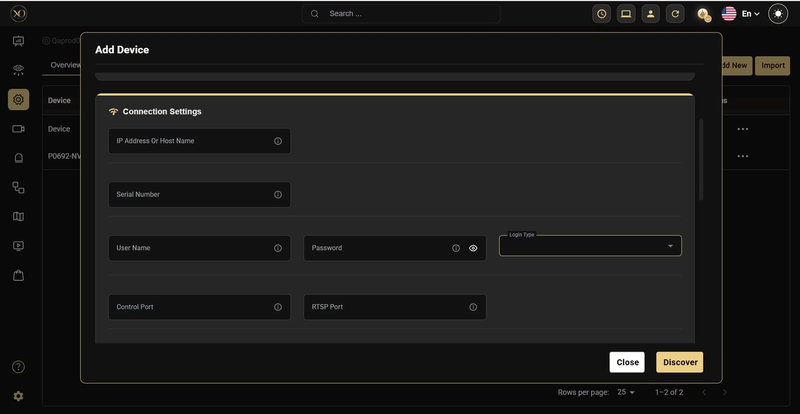Screen dimensions: 800x414
Task: Click the info icon in IP Address field
Action: pos(278,141)
